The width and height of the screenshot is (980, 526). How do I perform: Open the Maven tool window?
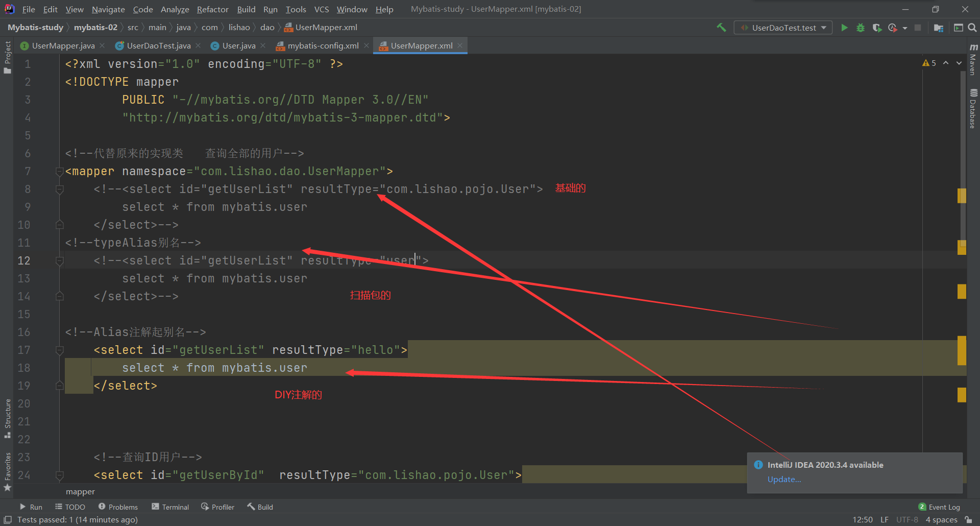click(973, 59)
